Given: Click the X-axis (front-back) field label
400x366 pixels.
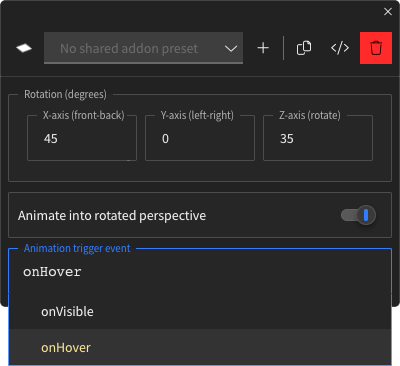Looking at the screenshot, I should pyautogui.click(x=83, y=115).
